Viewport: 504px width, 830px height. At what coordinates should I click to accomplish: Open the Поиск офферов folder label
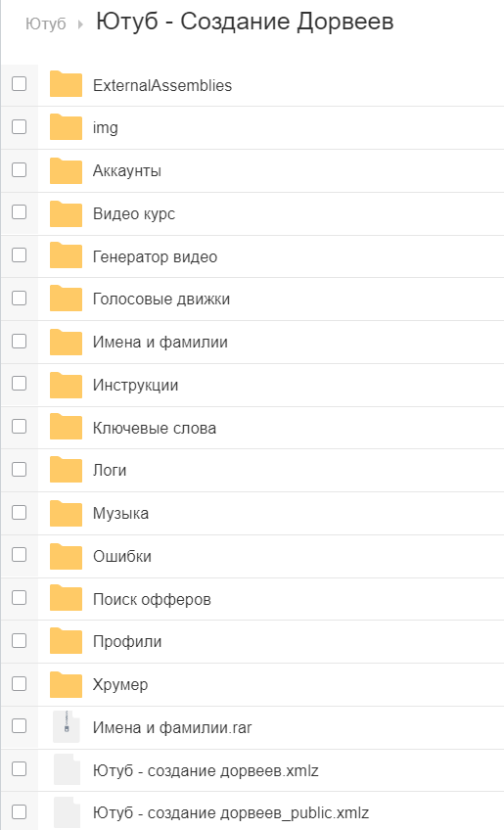pyautogui.click(x=152, y=599)
